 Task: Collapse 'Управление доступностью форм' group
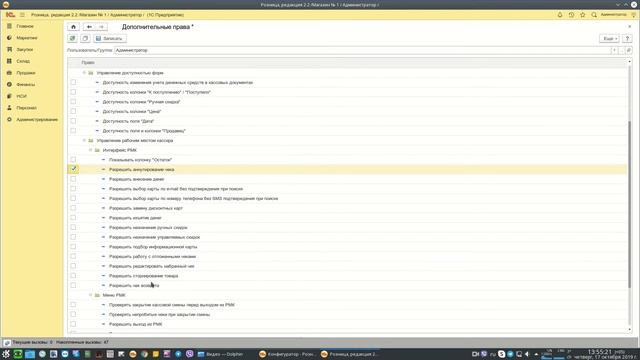click(84, 73)
